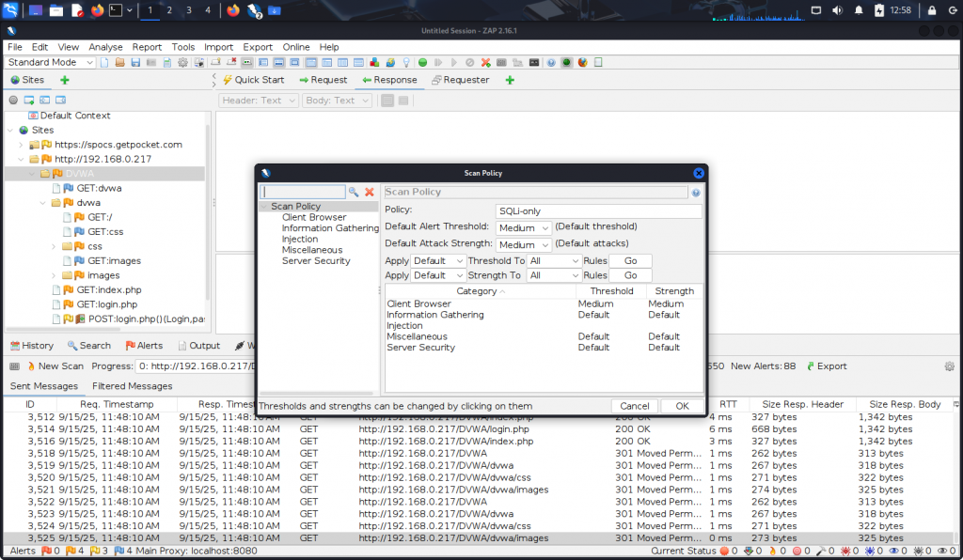Click the target icon in Sites panel toolbar

point(13,100)
